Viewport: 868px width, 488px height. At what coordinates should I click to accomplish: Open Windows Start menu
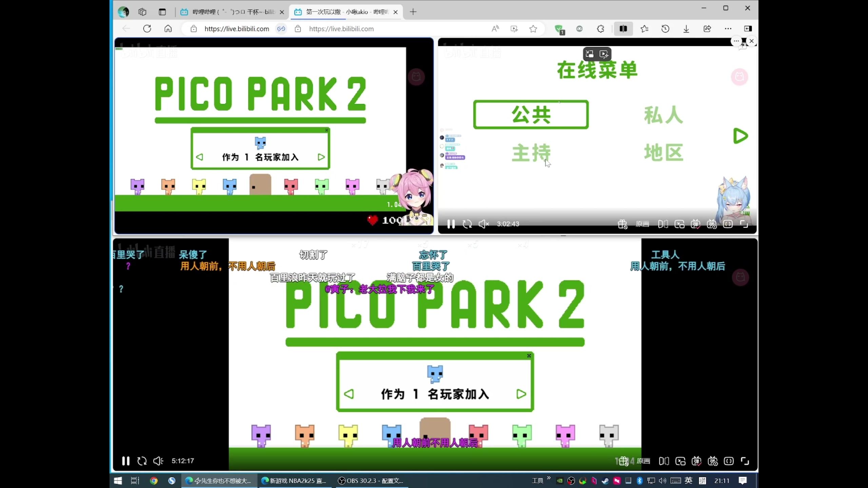pyautogui.click(x=118, y=481)
